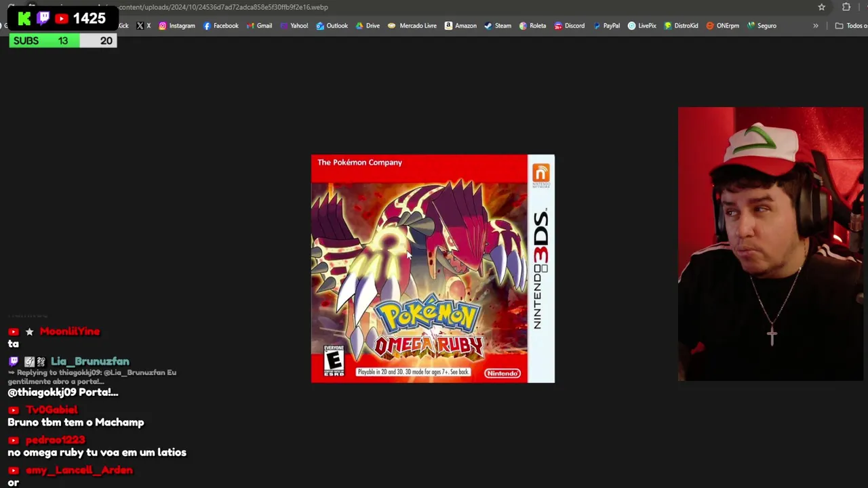
Task: Click the 1425 viewer count overlay
Action: tap(89, 18)
